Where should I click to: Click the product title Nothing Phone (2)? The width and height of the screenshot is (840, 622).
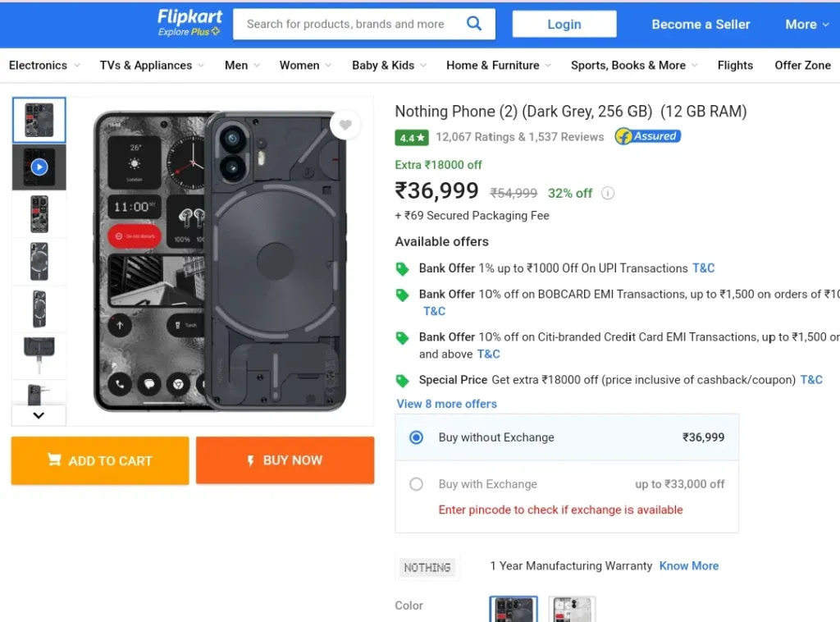click(571, 112)
